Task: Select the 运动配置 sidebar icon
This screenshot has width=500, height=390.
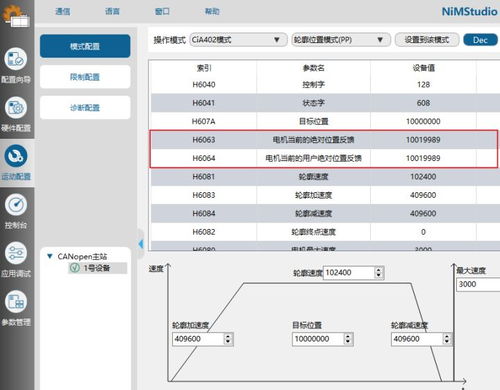Action: tap(15, 156)
